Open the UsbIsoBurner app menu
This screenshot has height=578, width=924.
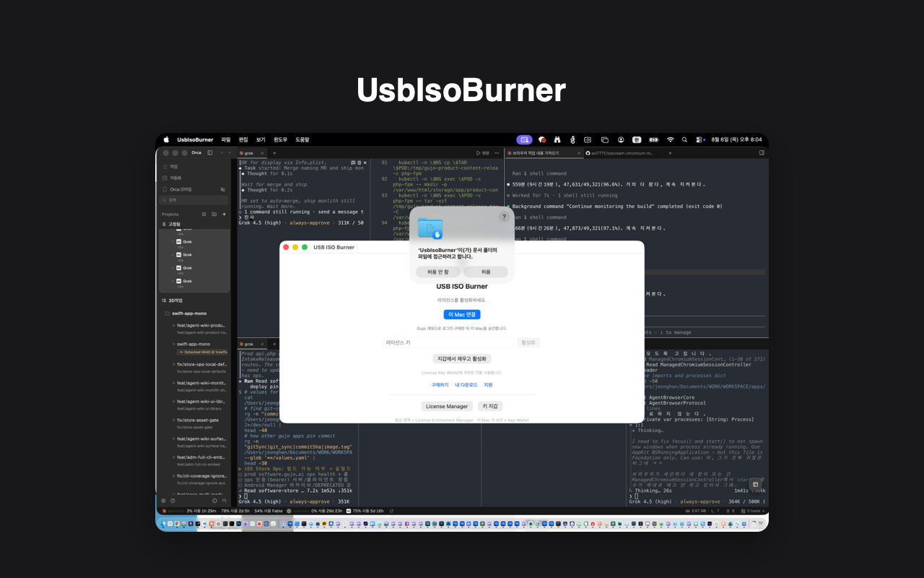coord(195,139)
